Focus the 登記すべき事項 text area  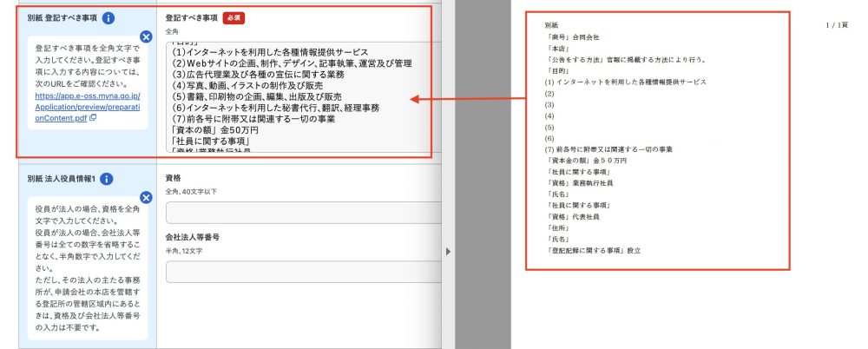point(302,95)
